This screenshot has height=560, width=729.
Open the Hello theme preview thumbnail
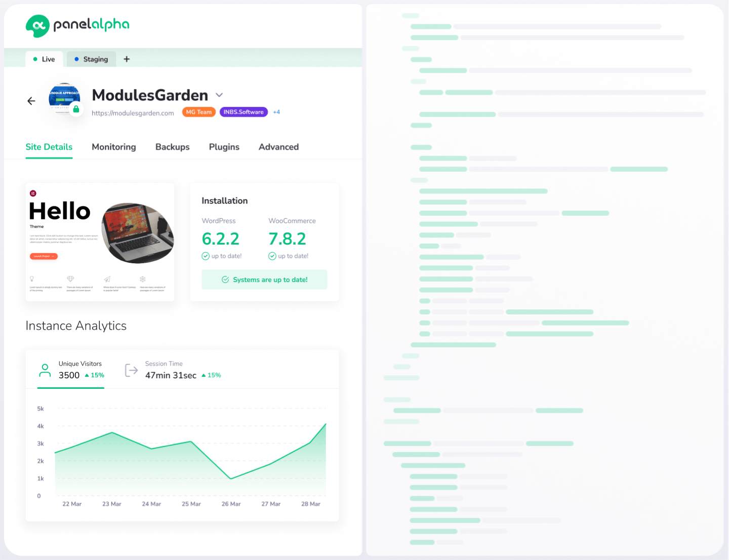100,242
